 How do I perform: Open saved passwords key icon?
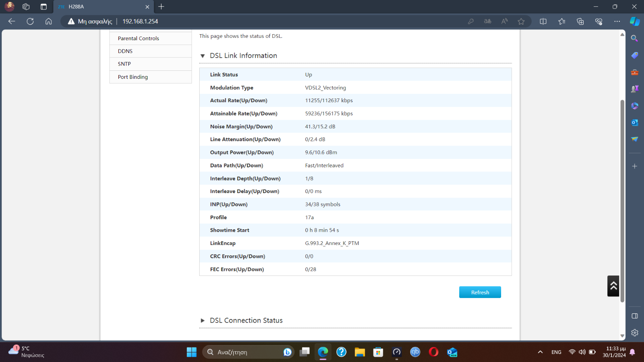click(471, 21)
